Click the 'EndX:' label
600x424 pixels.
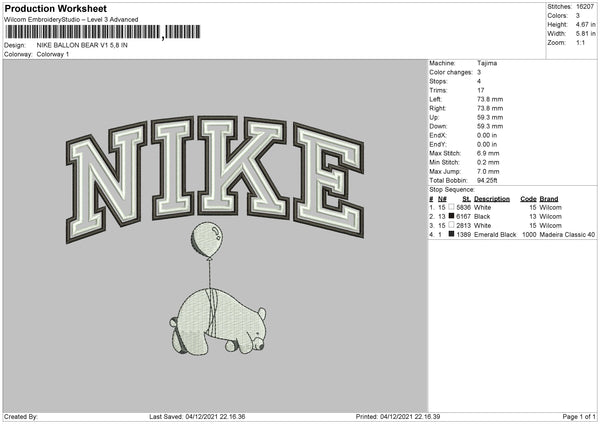point(438,135)
